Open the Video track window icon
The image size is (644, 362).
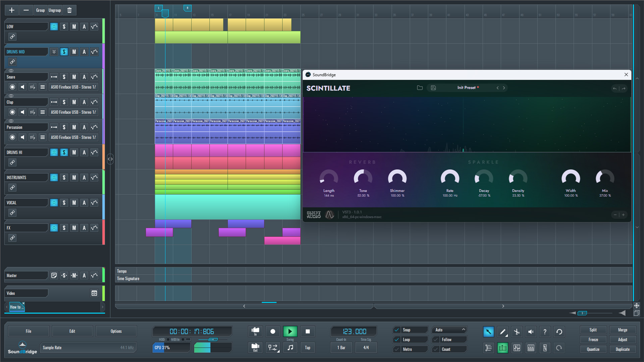coord(94,293)
